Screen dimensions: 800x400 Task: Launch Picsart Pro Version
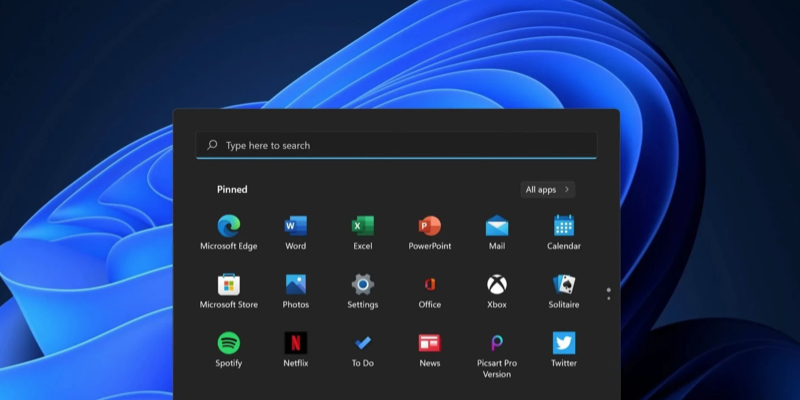(497, 344)
